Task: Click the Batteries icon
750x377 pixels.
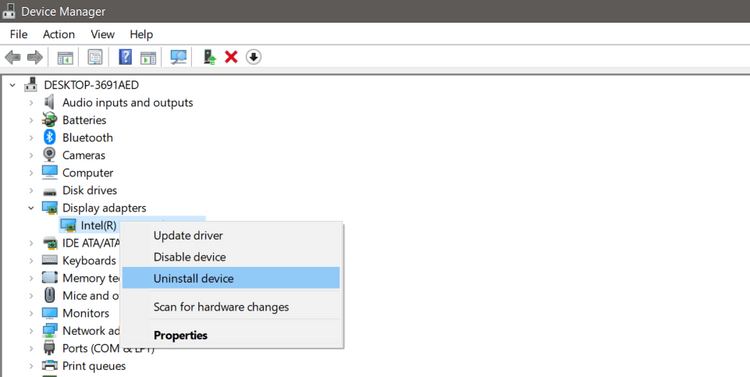Action: pyautogui.click(x=49, y=120)
